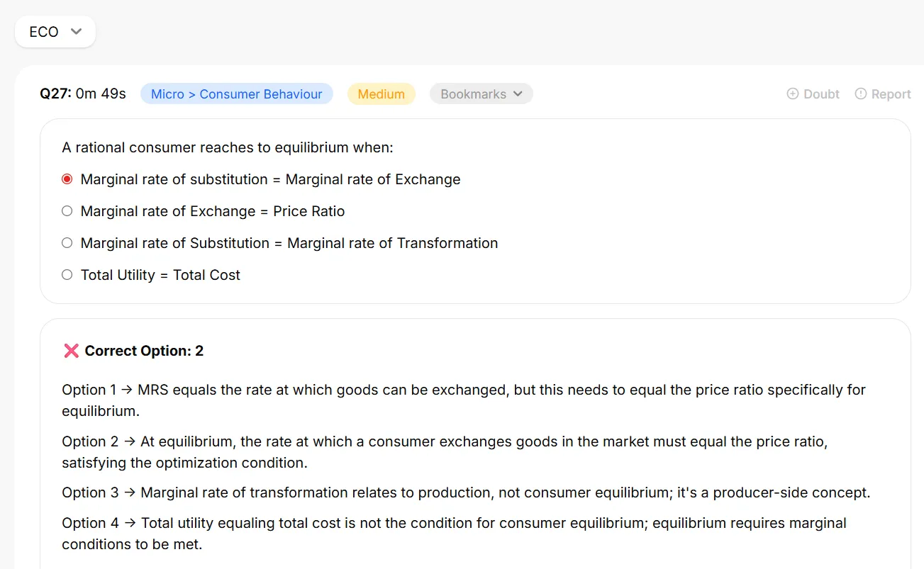Click the Report button

883,94
